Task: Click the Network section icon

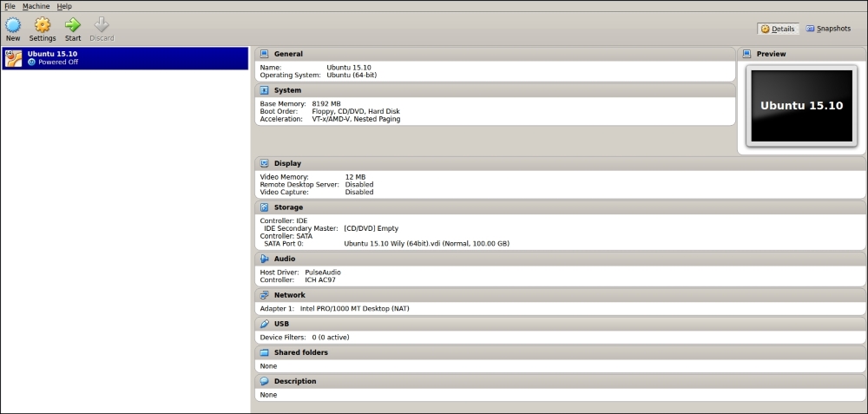Action: click(x=264, y=295)
